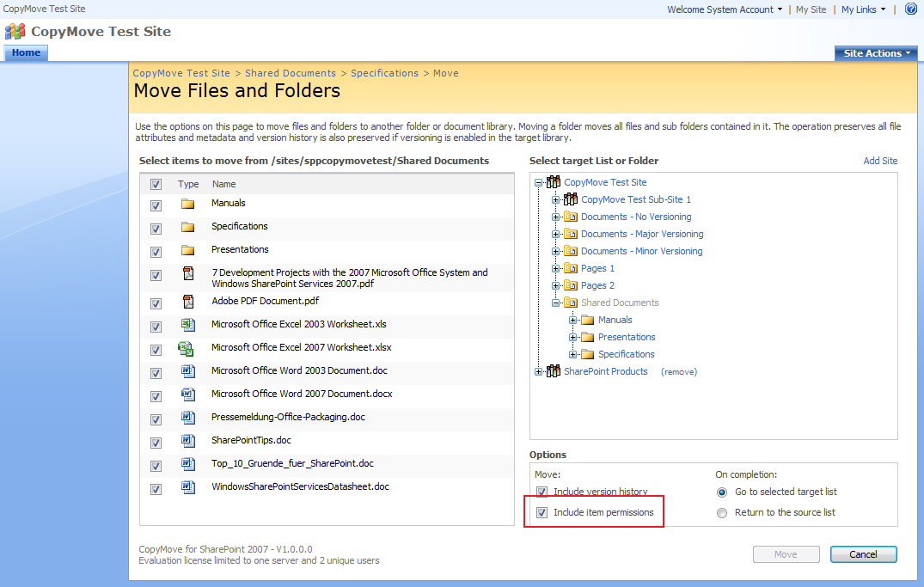The height and width of the screenshot is (587, 924).
Task: Click the Excel 2007 Worksheet.xlsx file icon
Action: 186,349
